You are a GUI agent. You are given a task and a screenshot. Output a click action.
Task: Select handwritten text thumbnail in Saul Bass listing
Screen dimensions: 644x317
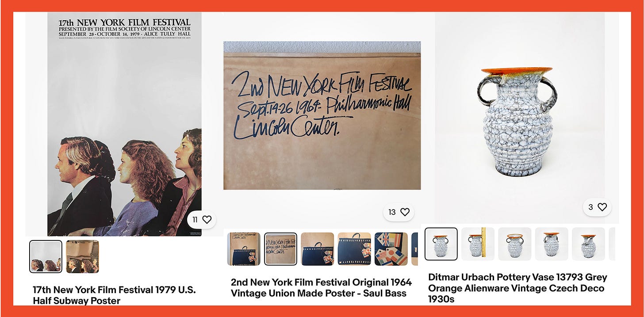280,249
